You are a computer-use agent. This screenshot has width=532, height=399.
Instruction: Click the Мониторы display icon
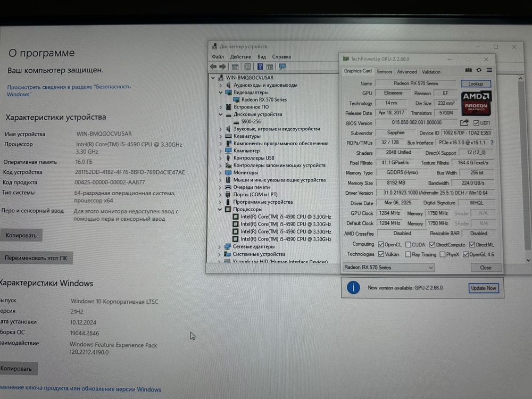[228, 173]
